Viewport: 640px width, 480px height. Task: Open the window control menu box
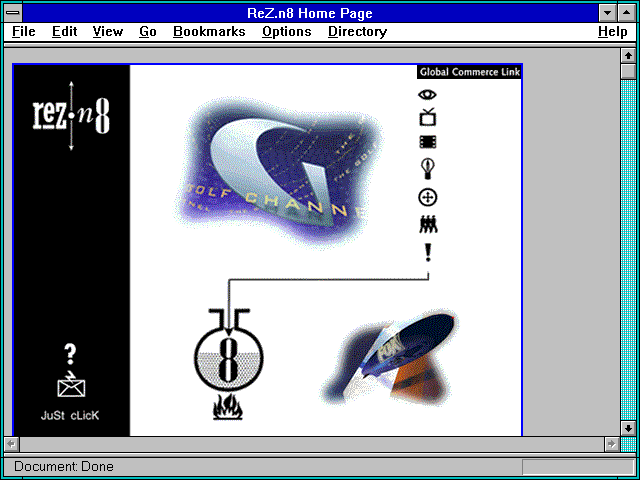pos(13,13)
